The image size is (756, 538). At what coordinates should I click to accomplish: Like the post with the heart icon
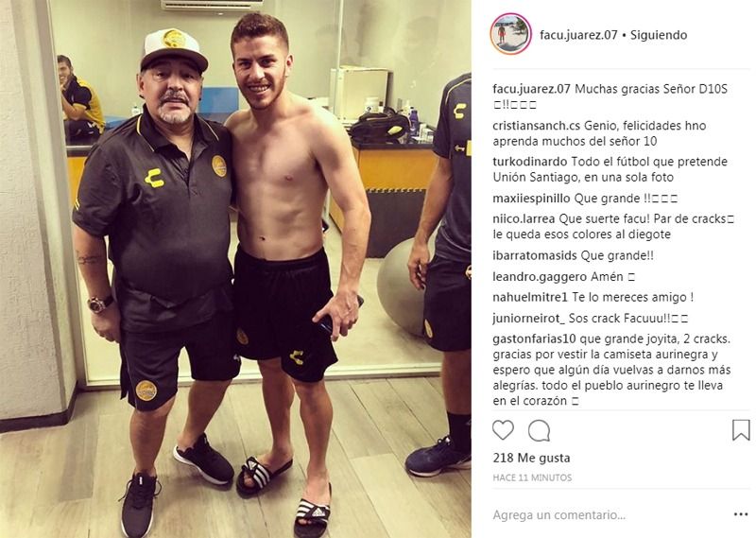pyautogui.click(x=503, y=430)
